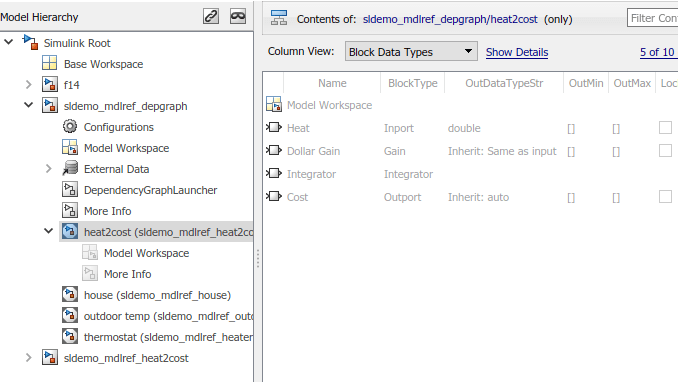Click the Base Workspace grid icon
The width and height of the screenshot is (678, 382).
pyautogui.click(x=49, y=63)
